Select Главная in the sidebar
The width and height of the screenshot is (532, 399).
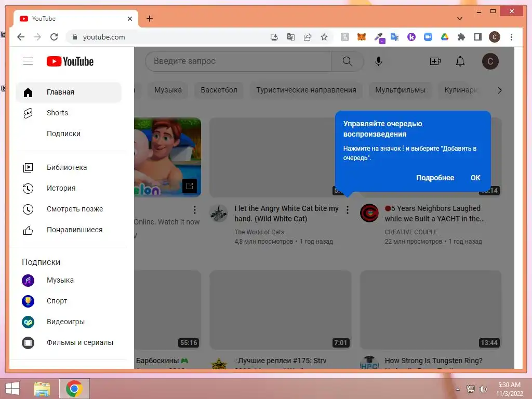[x=69, y=92]
